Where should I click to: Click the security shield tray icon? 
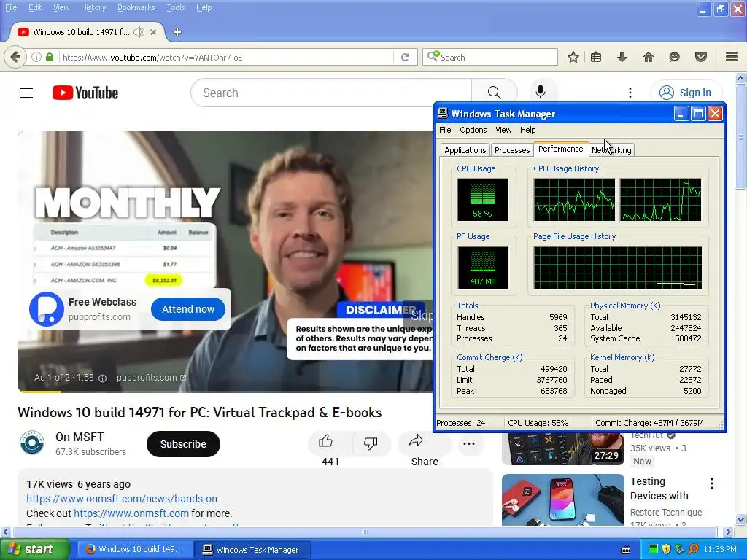pyautogui.click(x=667, y=549)
